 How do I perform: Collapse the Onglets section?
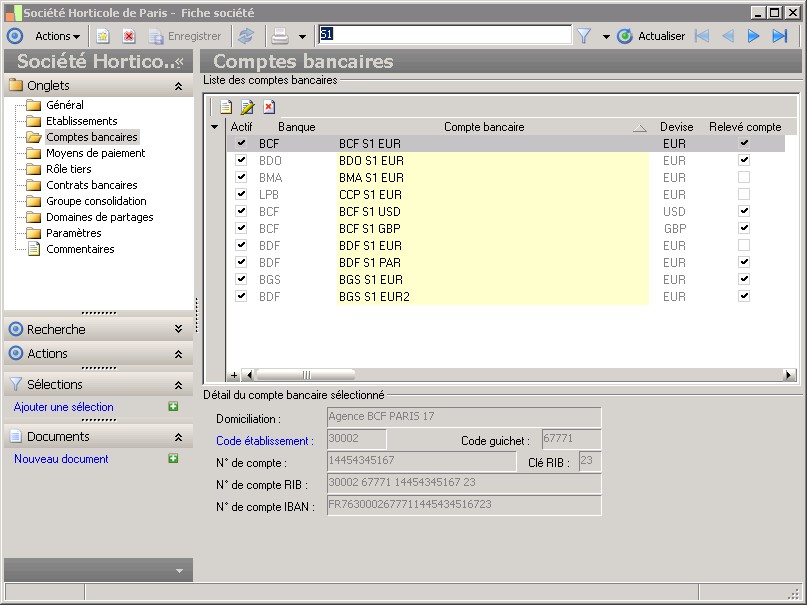178,86
